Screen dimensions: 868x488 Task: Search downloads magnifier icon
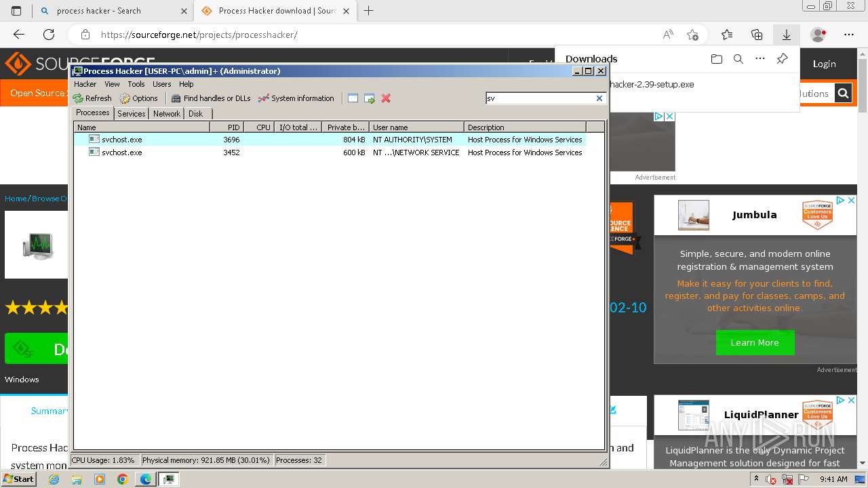click(x=738, y=59)
